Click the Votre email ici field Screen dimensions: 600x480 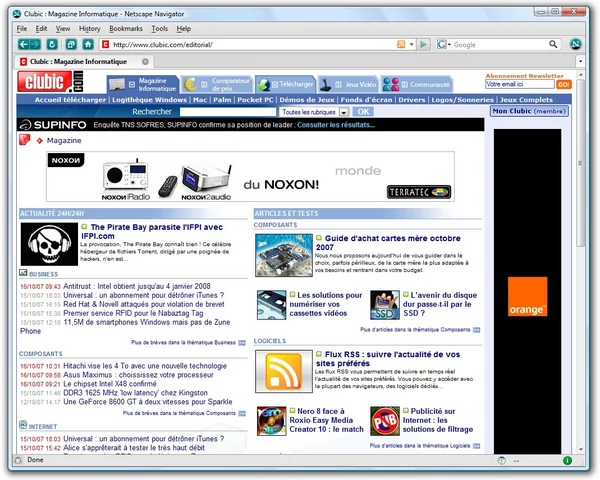click(x=520, y=84)
